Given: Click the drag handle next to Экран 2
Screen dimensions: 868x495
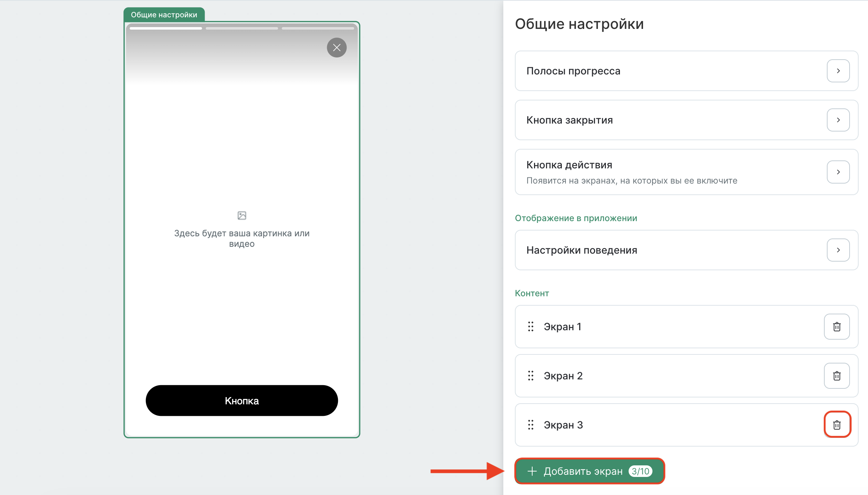Looking at the screenshot, I should 530,376.
